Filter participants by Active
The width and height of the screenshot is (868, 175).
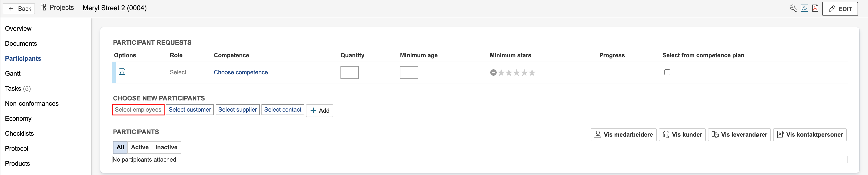[140, 147]
